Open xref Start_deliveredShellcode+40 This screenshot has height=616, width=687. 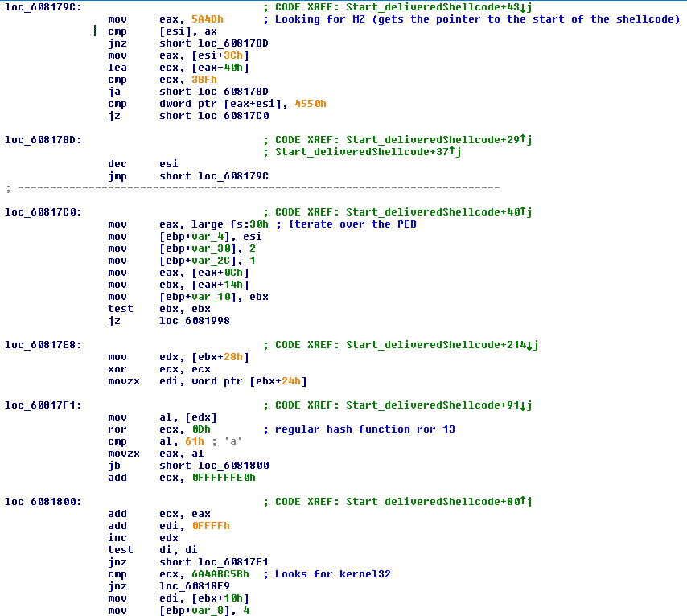click(x=438, y=212)
